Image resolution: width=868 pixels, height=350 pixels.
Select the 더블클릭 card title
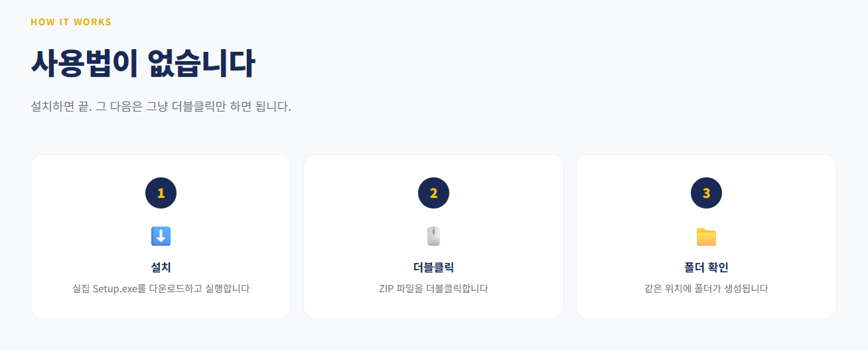pyautogui.click(x=433, y=268)
